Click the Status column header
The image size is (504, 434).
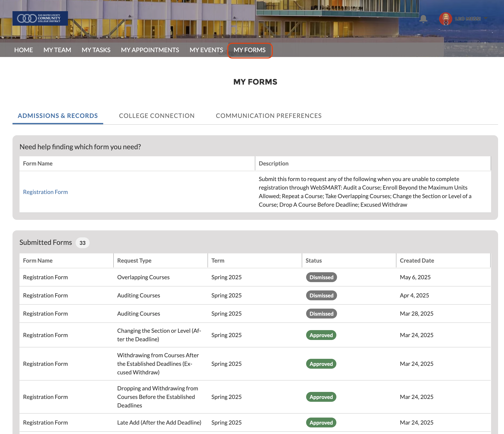click(313, 261)
